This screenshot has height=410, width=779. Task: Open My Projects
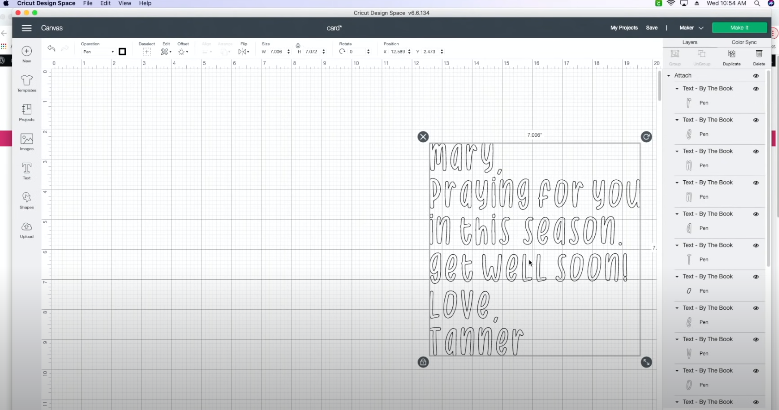point(625,28)
